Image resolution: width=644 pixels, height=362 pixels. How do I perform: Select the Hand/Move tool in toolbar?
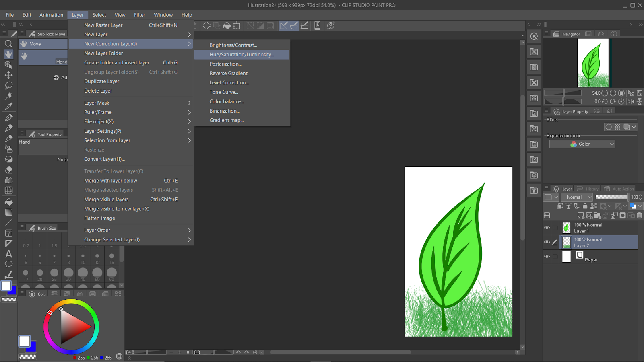(8, 54)
